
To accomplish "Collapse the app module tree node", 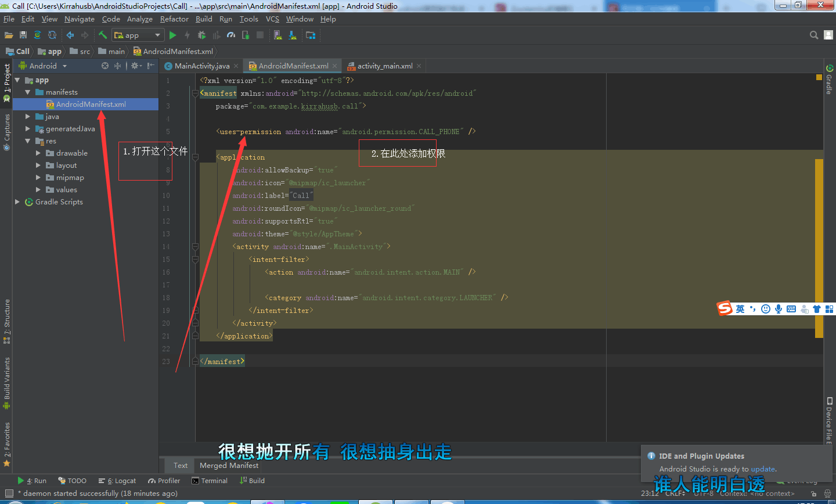I will 17,80.
